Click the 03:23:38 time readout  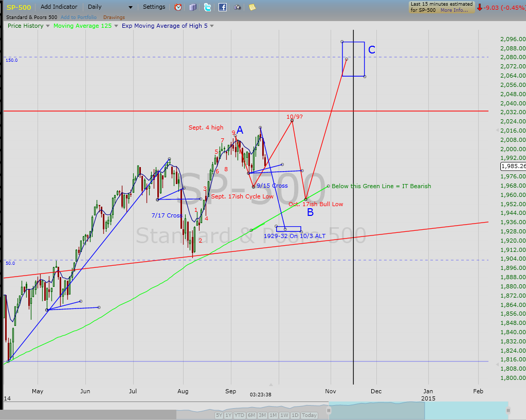pyautogui.click(x=261, y=395)
